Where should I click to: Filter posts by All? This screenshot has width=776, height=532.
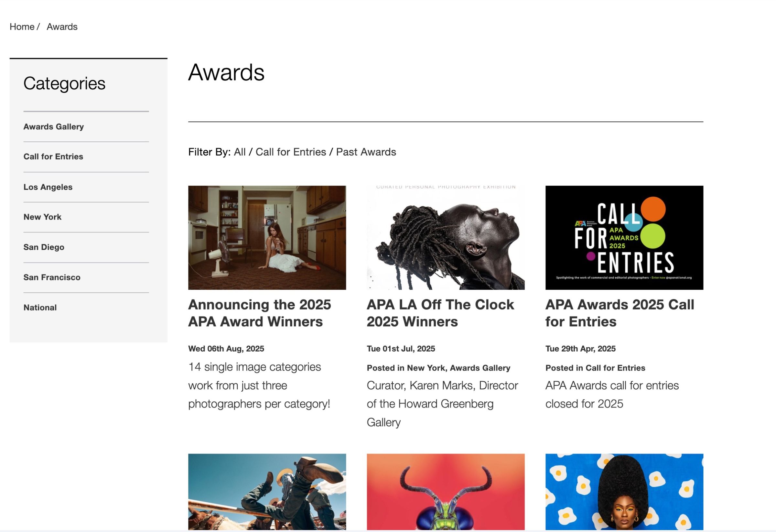239,152
